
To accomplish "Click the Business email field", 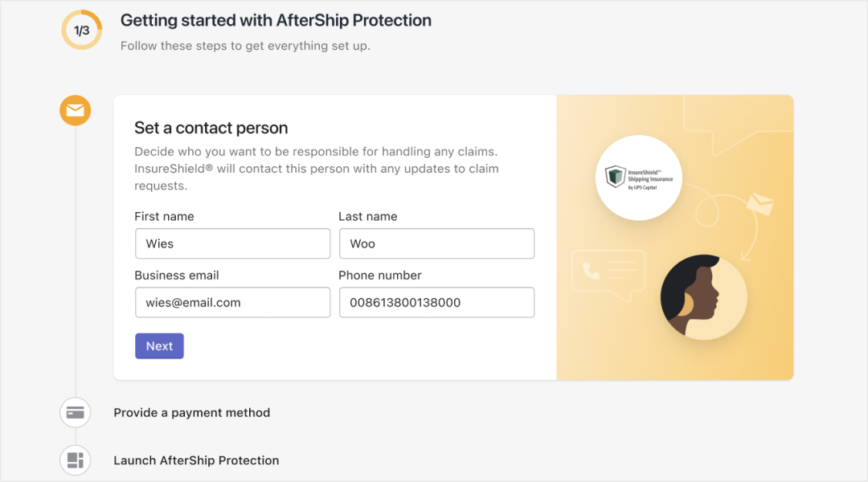I will pos(232,302).
